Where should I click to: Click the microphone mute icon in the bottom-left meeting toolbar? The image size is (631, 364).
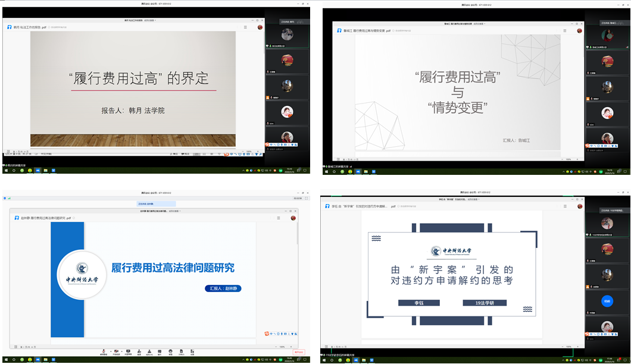pos(104,352)
